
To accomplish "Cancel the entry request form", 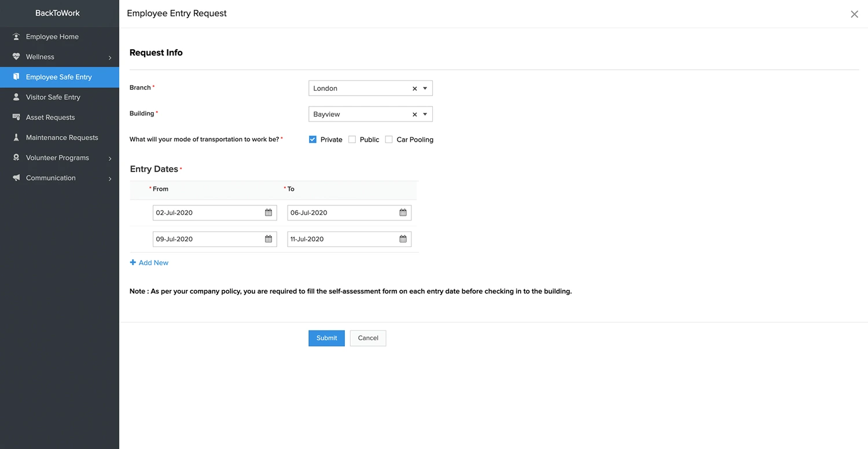I will (367, 338).
